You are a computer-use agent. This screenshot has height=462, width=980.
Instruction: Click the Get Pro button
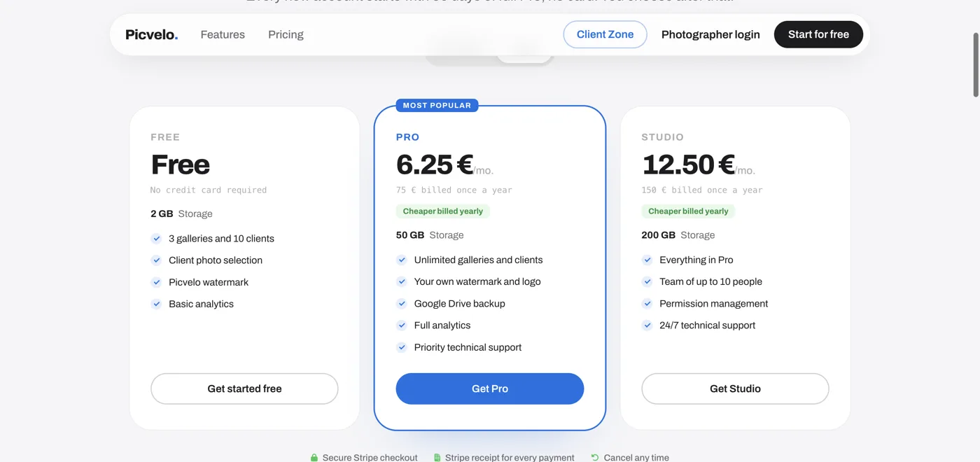[x=490, y=388]
